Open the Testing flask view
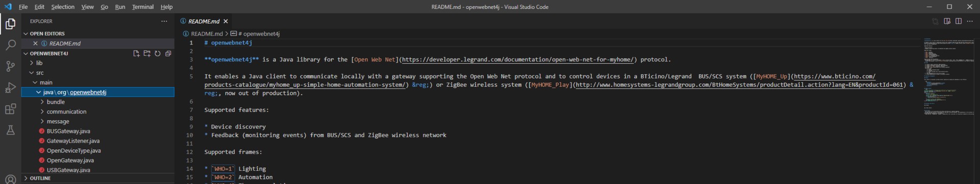 [x=10, y=130]
